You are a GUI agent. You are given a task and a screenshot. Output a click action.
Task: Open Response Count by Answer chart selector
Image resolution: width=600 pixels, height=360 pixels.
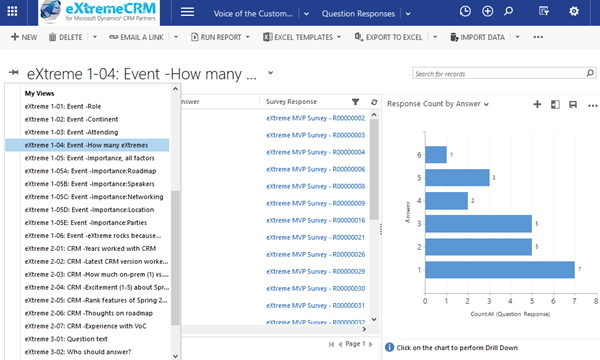438,104
